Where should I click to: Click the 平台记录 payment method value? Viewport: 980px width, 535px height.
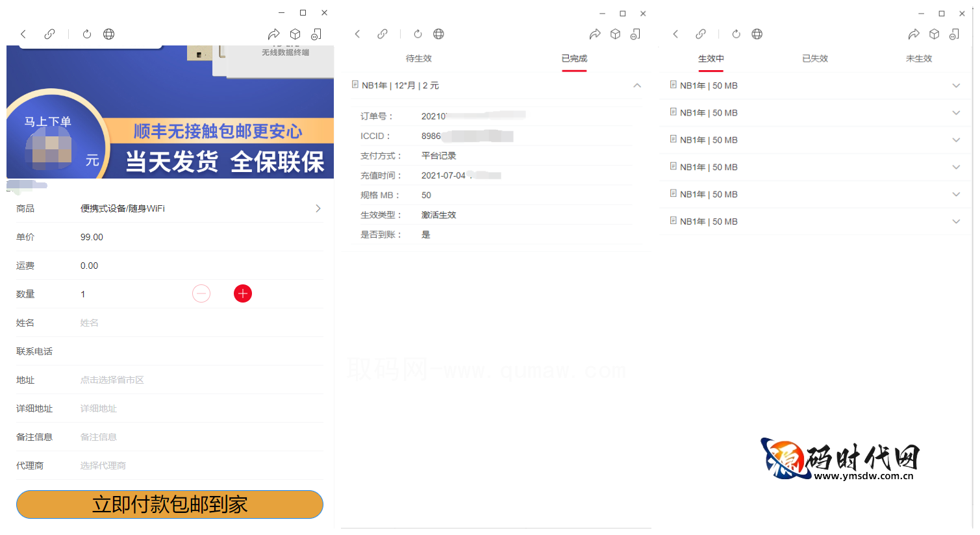point(438,156)
